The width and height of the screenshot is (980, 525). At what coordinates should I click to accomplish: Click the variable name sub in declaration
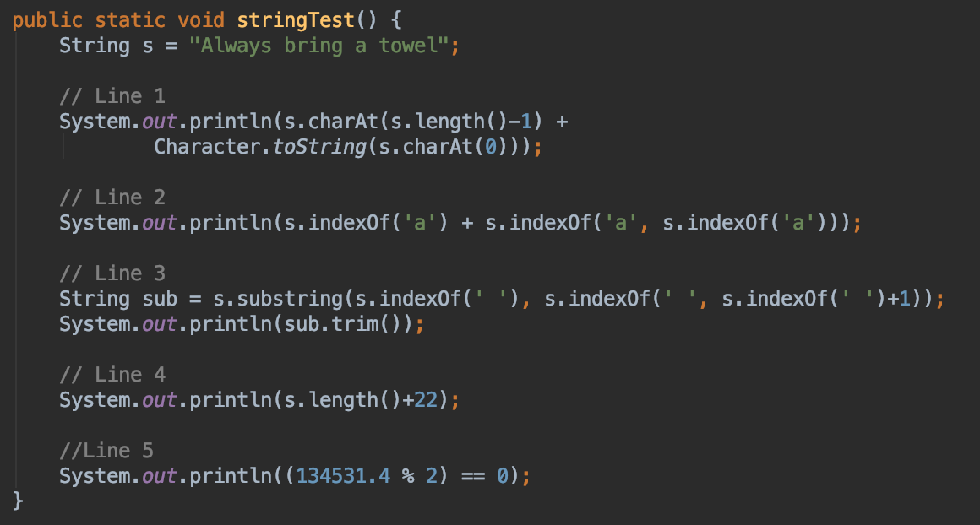pyautogui.click(x=160, y=299)
